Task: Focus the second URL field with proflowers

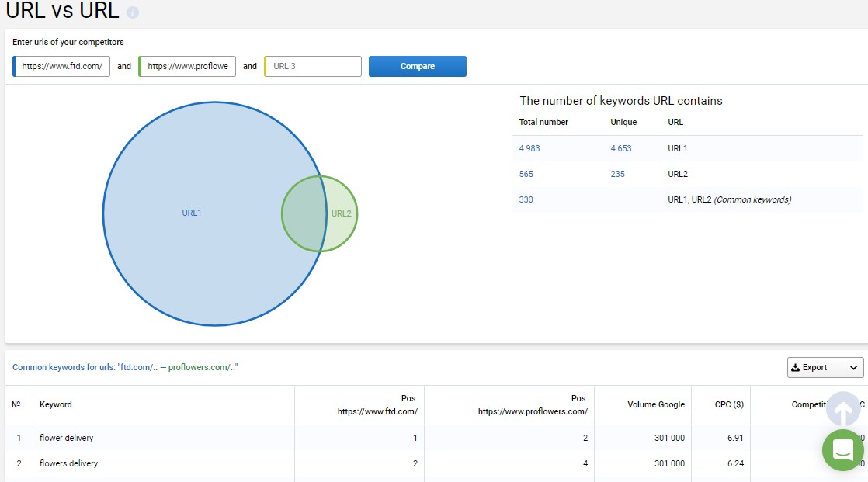Action: coord(187,67)
